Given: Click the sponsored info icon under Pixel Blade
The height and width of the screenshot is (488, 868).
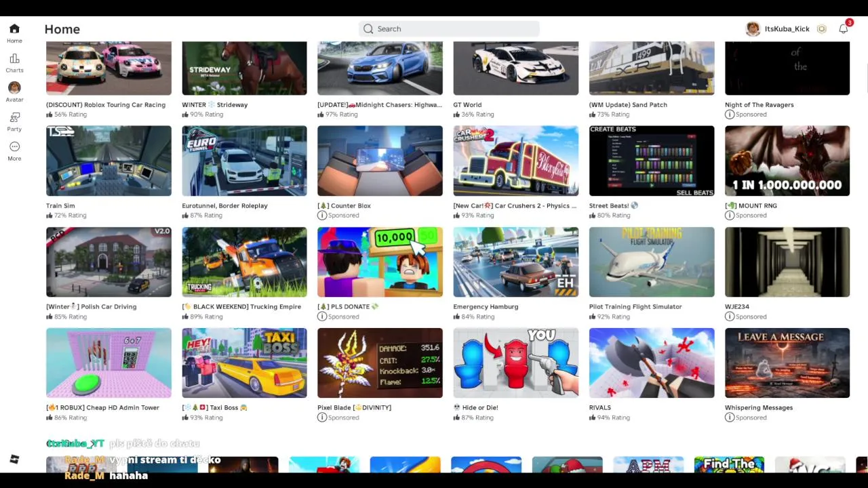Looking at the screenshot, I should (322, 418).
